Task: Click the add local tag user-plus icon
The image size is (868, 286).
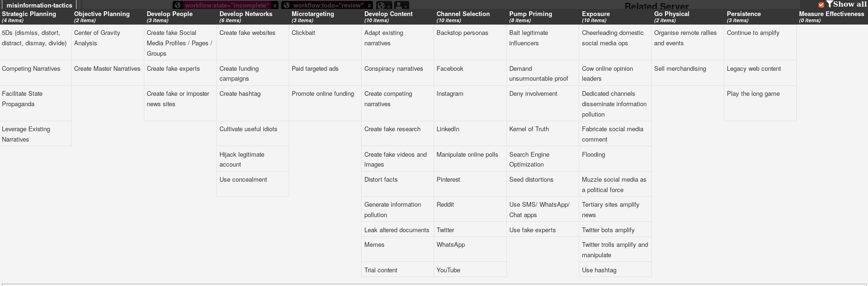Action: pyautogui.click(x=401, y=6)
